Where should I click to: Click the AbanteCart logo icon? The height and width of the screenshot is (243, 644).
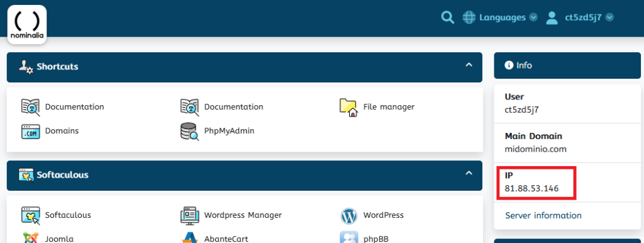(190, 238)
